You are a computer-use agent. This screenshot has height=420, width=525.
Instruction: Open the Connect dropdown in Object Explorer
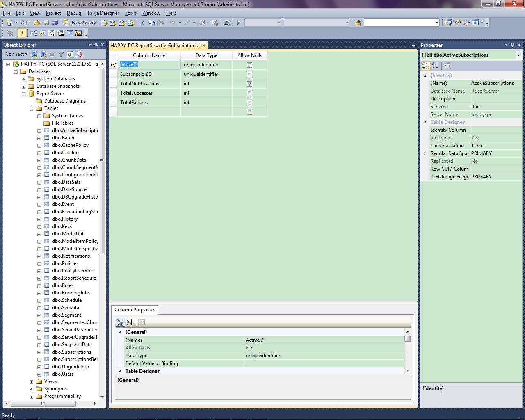click(16, 54)
